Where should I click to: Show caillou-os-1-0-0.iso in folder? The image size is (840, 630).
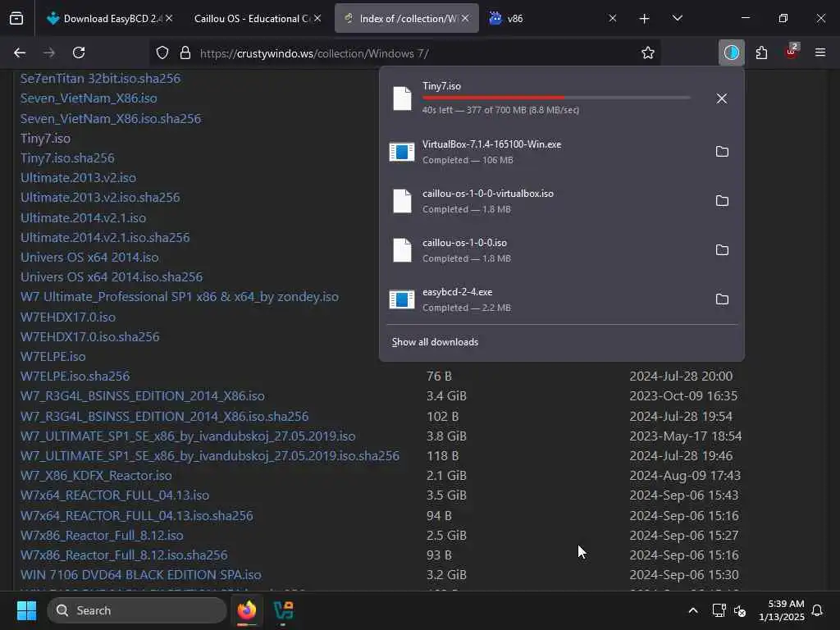pos(722,250)
